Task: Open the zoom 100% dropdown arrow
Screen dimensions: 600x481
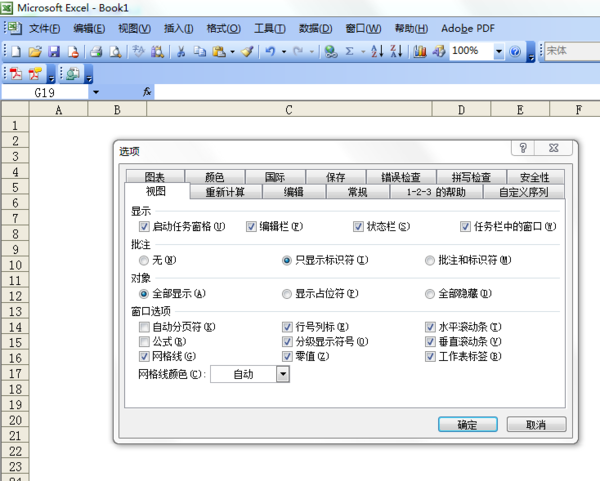Action: click(499, 51)
